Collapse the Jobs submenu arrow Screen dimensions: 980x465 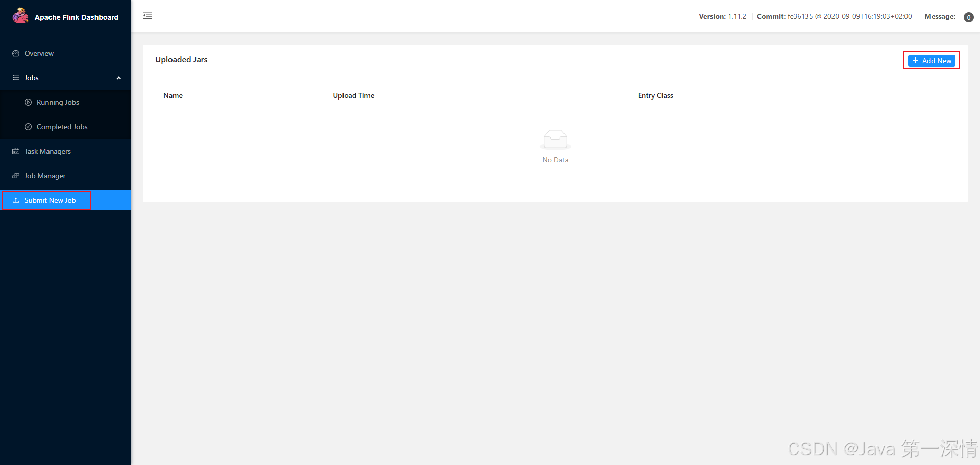tap(119, 78)
